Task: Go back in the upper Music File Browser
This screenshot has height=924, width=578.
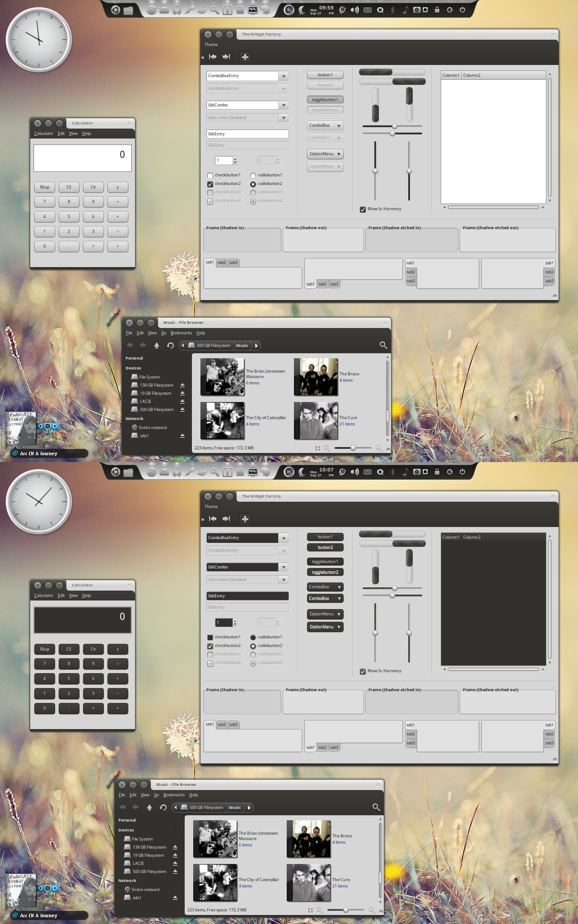Action: pyautogui.click(x=130, y=345)
